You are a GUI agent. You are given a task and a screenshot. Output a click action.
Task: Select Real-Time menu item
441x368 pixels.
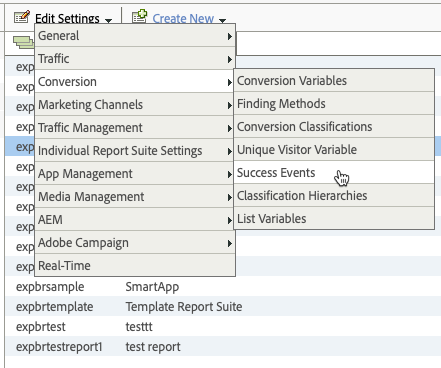[x=135, y=265]
